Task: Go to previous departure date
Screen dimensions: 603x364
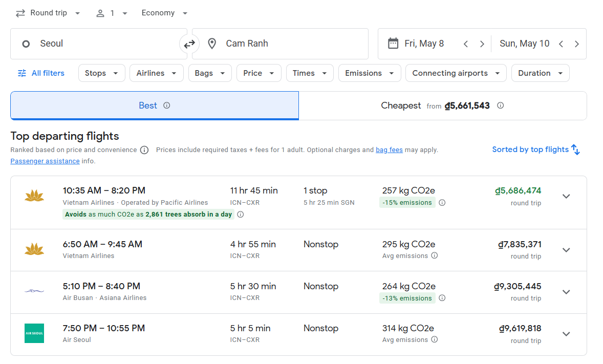Action: pos(466,44)
